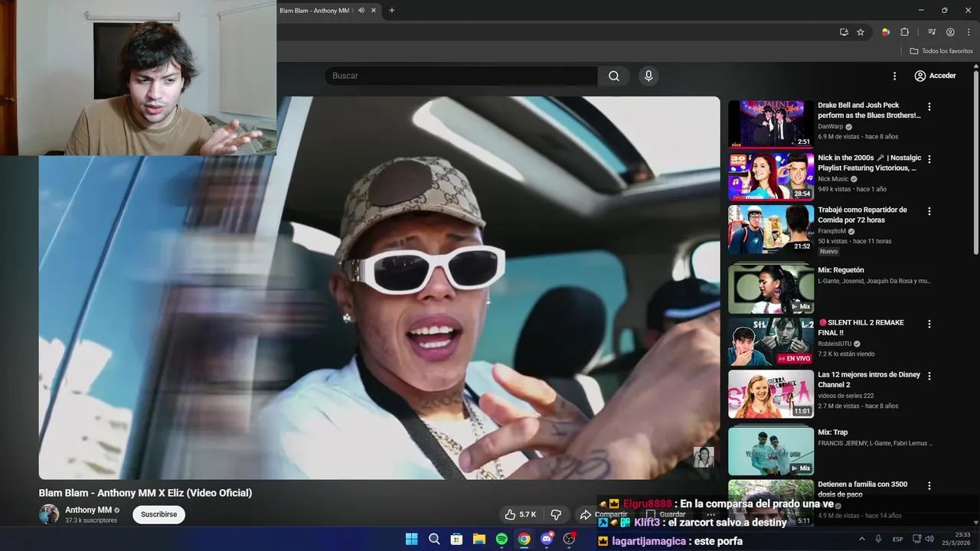Open options for Las 12 mejores intros video

[929, 376]
